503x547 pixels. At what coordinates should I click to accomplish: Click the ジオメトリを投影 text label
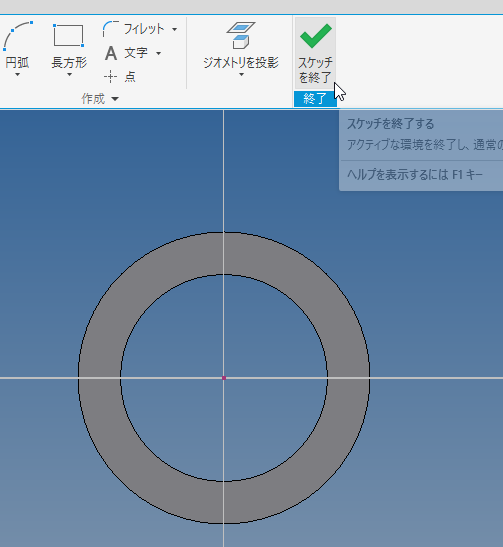pyautogui.click(x=241, y=63)
